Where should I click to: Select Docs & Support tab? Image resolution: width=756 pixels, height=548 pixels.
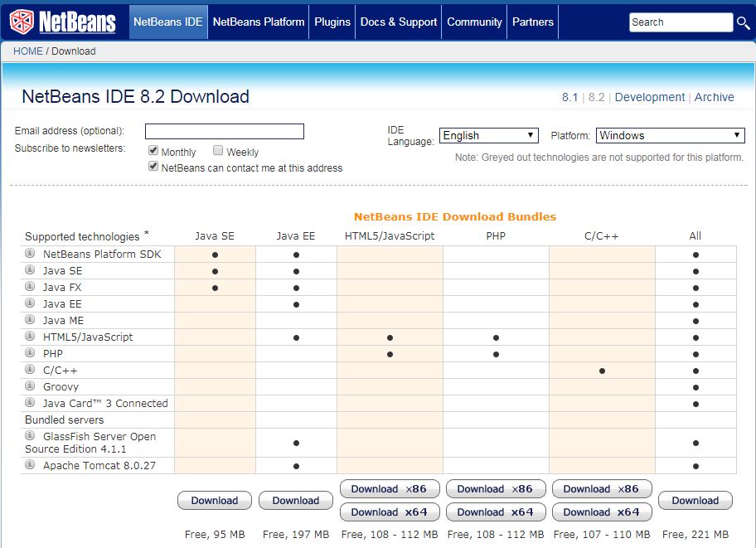(x=399, y=22)
